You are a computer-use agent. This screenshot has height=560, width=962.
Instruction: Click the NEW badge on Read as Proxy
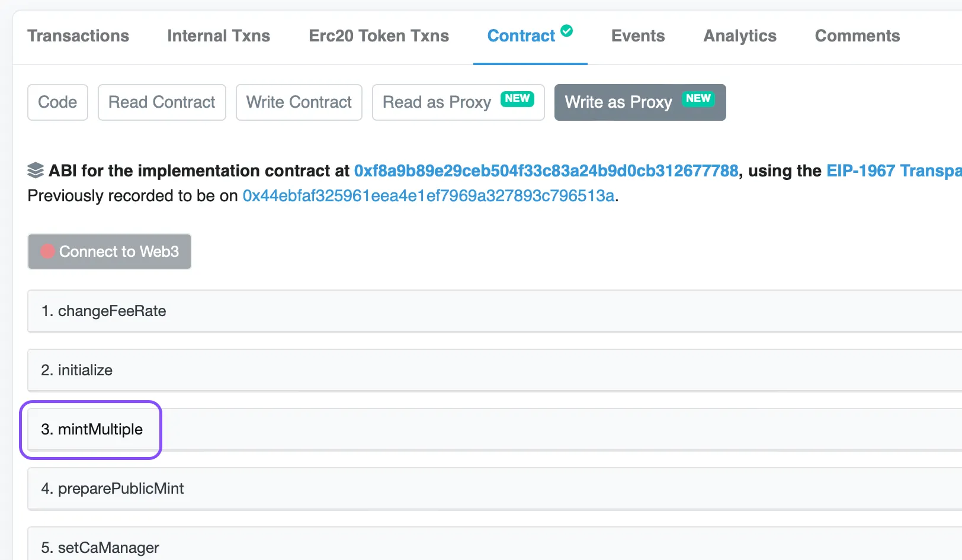(517, 99)
